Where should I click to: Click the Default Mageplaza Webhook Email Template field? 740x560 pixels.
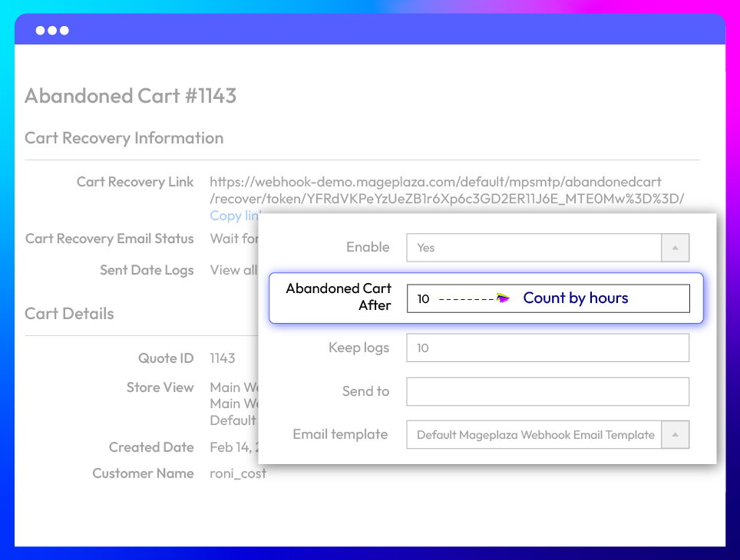pos(535,435)
